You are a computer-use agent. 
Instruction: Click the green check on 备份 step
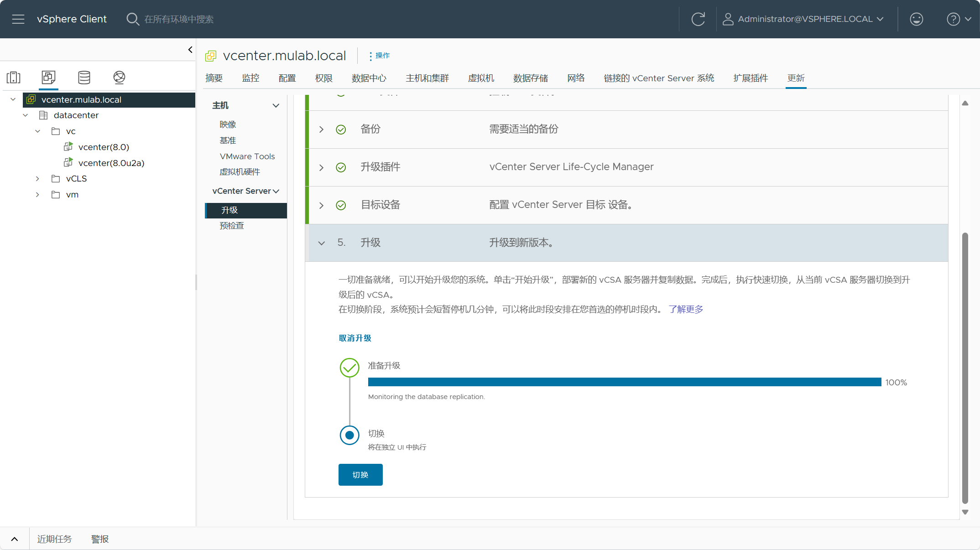[x=341, y=130]
